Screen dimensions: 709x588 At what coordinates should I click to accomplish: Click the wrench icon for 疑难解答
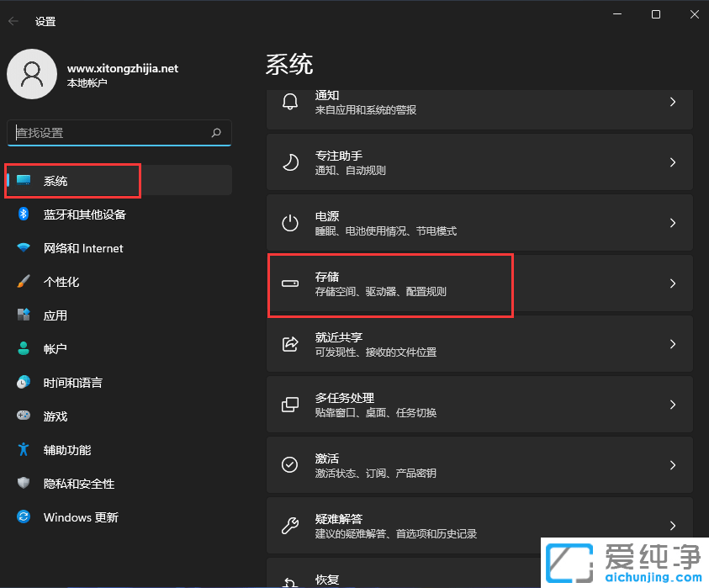[290, 526]
